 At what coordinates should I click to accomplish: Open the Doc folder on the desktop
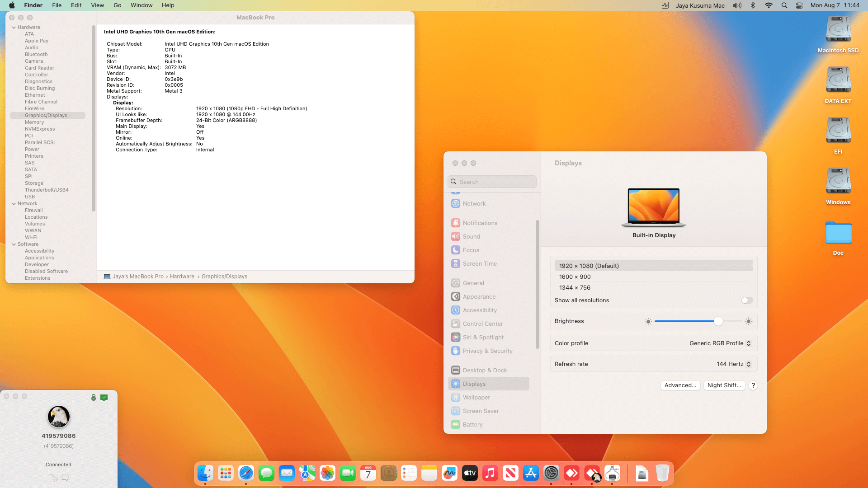(x=838, y=233)
